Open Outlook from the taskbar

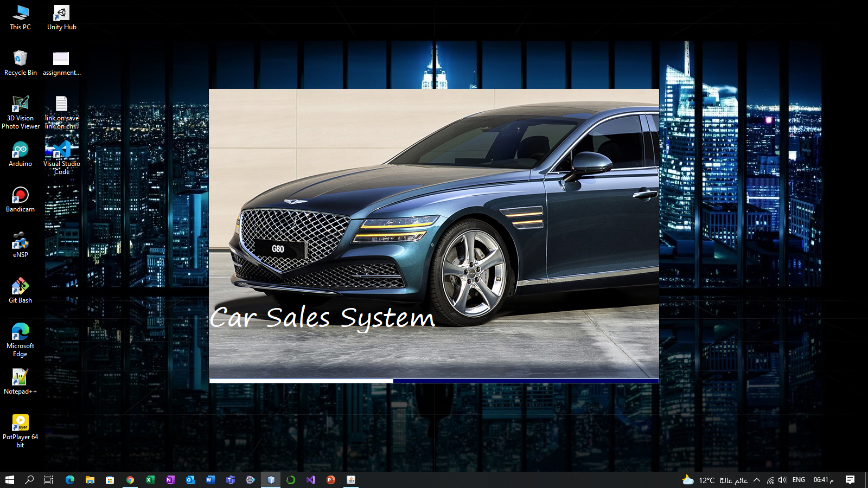190,479
